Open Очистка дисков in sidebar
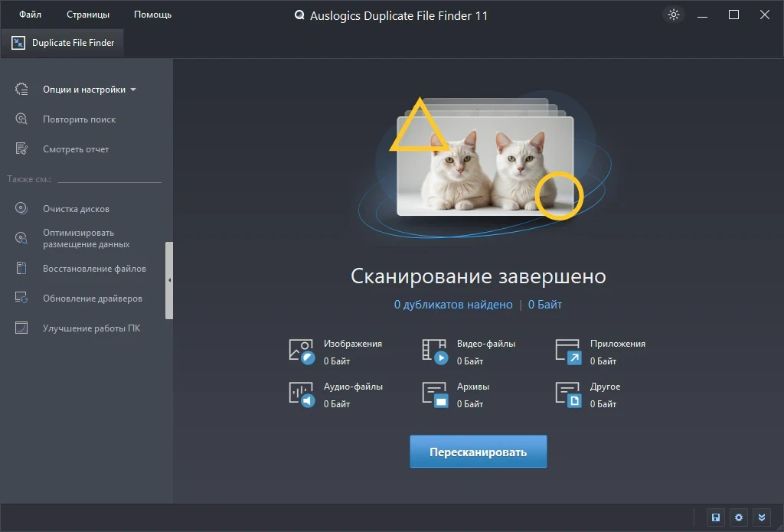 pyautogui.click(x=76, y=209)
